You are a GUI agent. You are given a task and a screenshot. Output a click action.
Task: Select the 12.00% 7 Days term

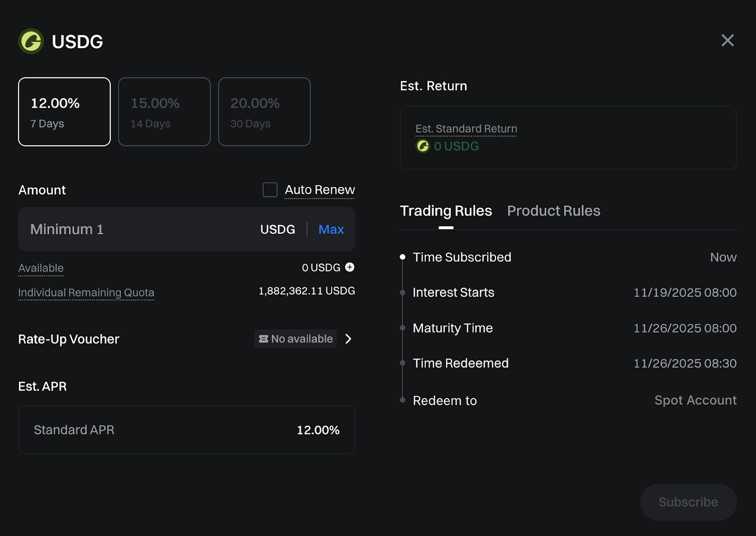tap(64, 112)
